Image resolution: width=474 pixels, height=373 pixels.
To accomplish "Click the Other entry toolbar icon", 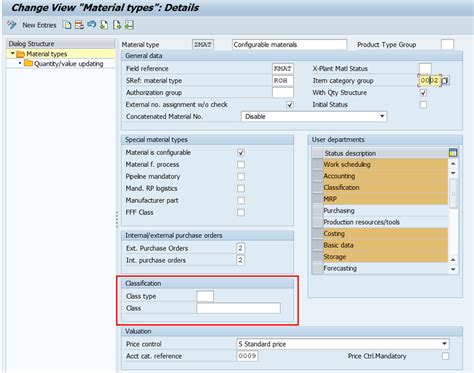I will pyautogui.click(x=129, y=25).
